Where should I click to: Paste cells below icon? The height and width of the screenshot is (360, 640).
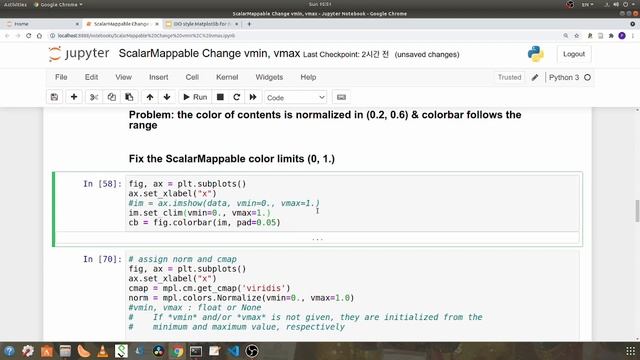click(x=129, y=97)
